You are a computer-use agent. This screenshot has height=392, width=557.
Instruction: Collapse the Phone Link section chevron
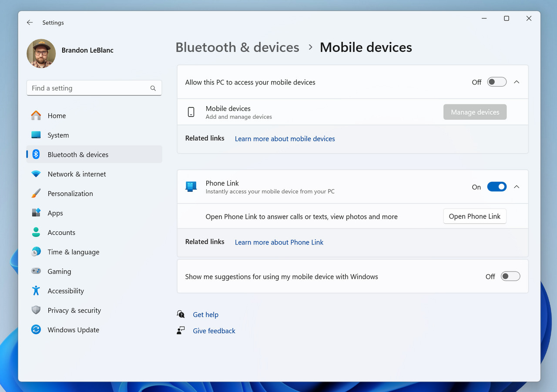click(517, 187)
